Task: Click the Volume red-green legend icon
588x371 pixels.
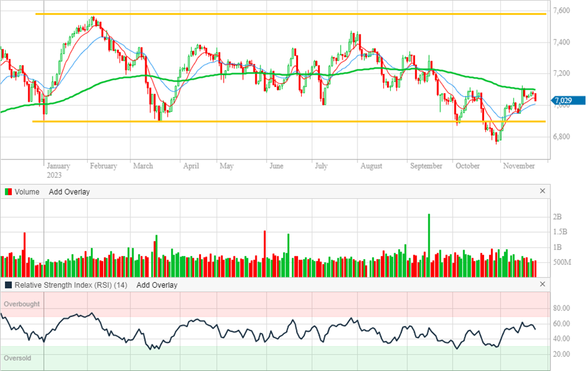Action: [x=8, y=192]
